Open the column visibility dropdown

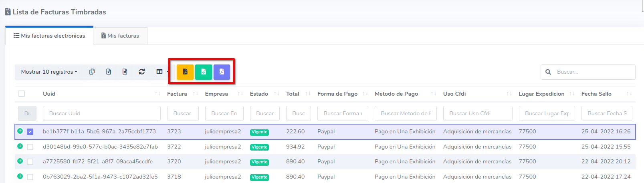161,72
